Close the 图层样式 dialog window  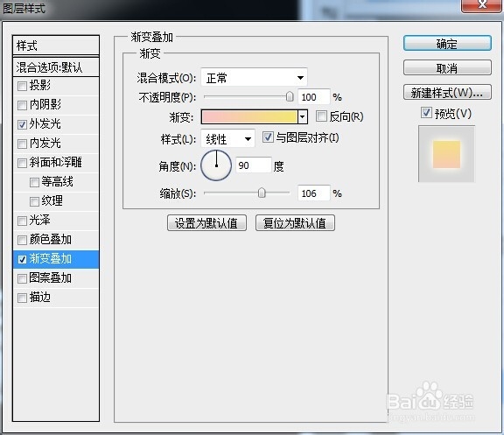[481, 5]
